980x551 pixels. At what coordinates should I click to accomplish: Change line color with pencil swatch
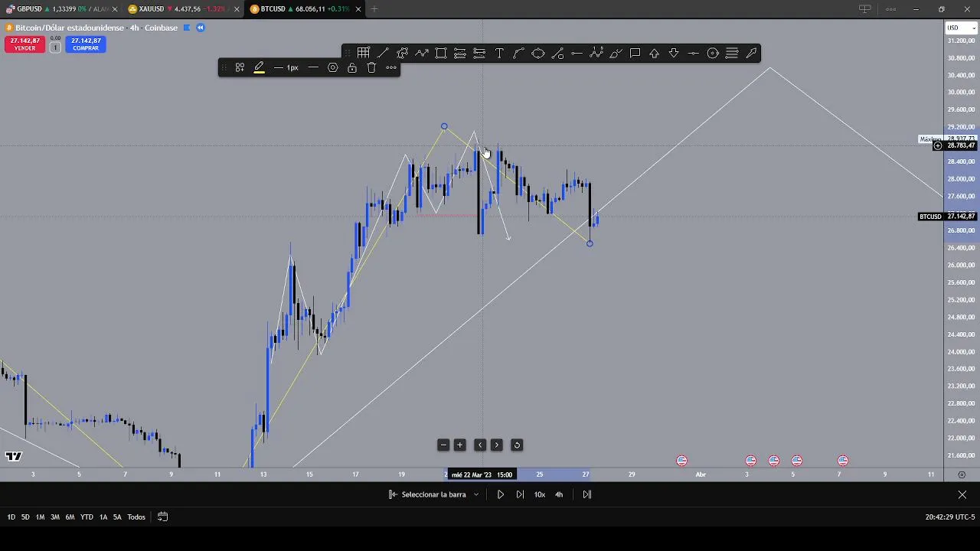coord(259,67)
